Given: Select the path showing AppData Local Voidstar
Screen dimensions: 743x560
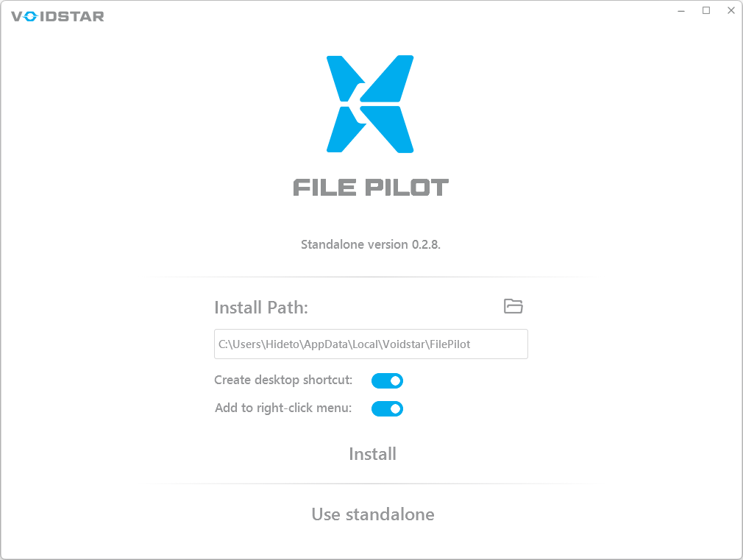Looking at the screenshot, I should point(371,344).
